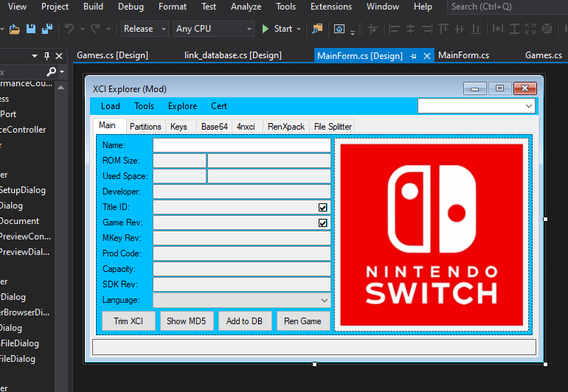Click the Align to Grid icon
Viewport: 568px width, 392px height.
(373, 29)
